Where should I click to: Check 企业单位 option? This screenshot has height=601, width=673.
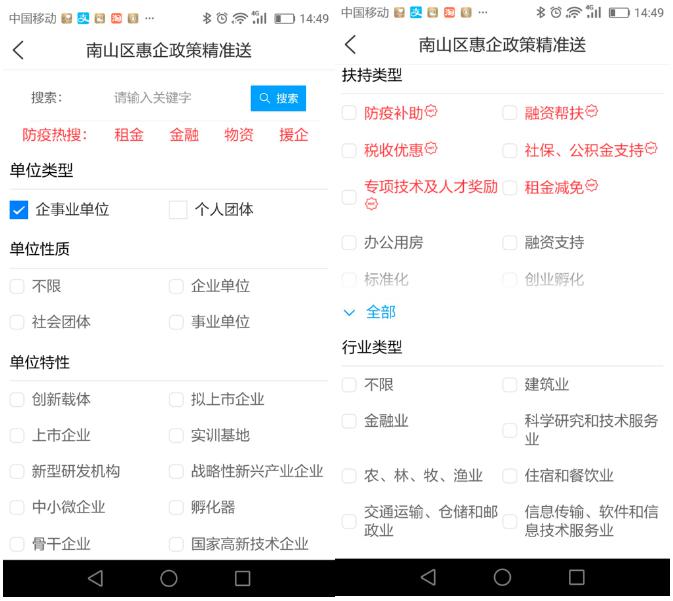[176, 286]
